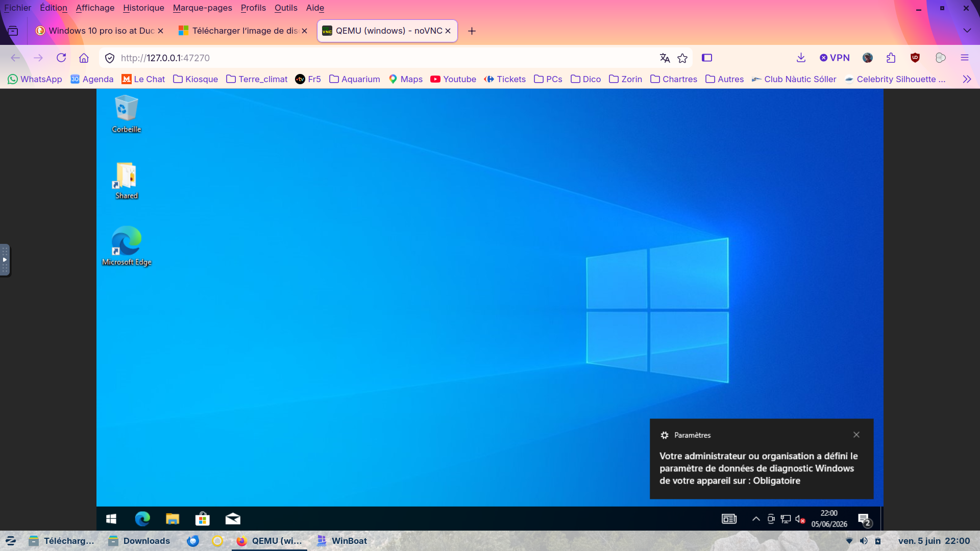Open Youtube bookmark
This screenshot has height=551, width=980.
click(453, 79)
